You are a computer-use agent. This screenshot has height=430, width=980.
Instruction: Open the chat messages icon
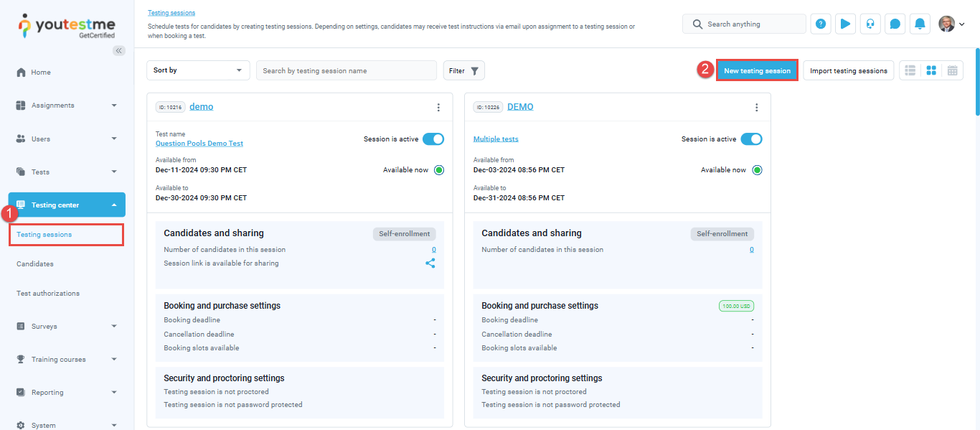(895, 24)
